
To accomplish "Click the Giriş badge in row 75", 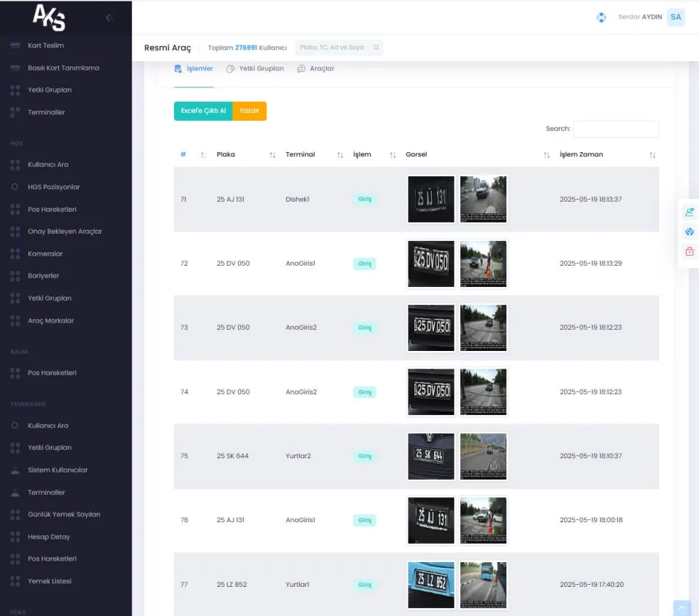I will pyautogui.click(x=365, y=456).
